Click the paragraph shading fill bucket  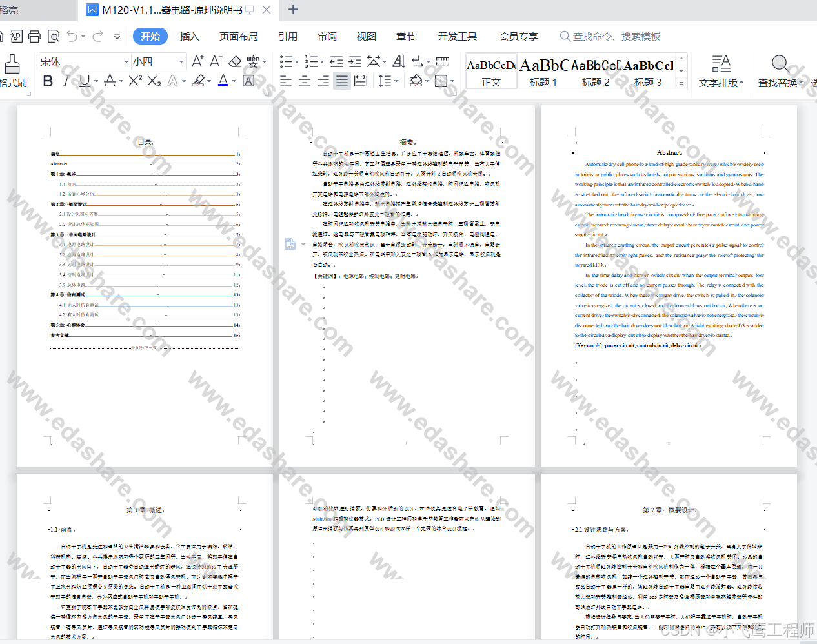point(416,81)
